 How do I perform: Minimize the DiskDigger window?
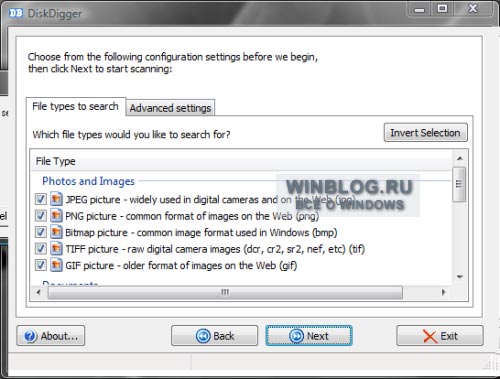tap(419, 9)
